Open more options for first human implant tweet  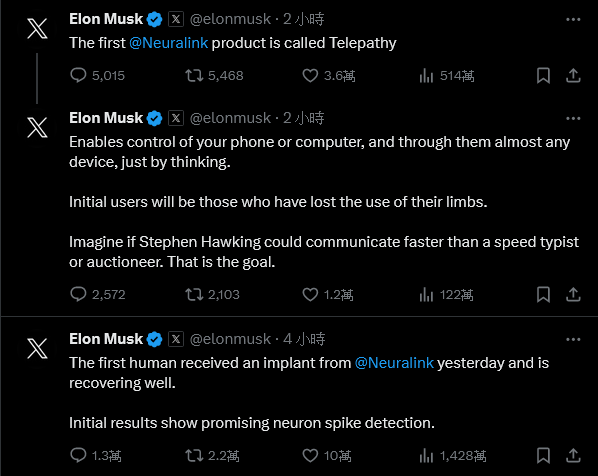[573, 339]
